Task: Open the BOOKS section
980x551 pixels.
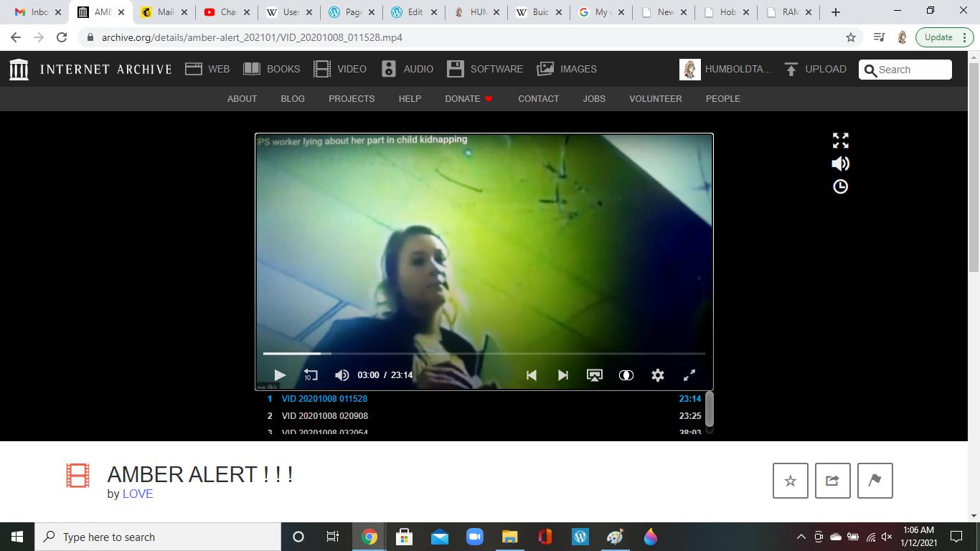Action: click(x=271, y=69)
